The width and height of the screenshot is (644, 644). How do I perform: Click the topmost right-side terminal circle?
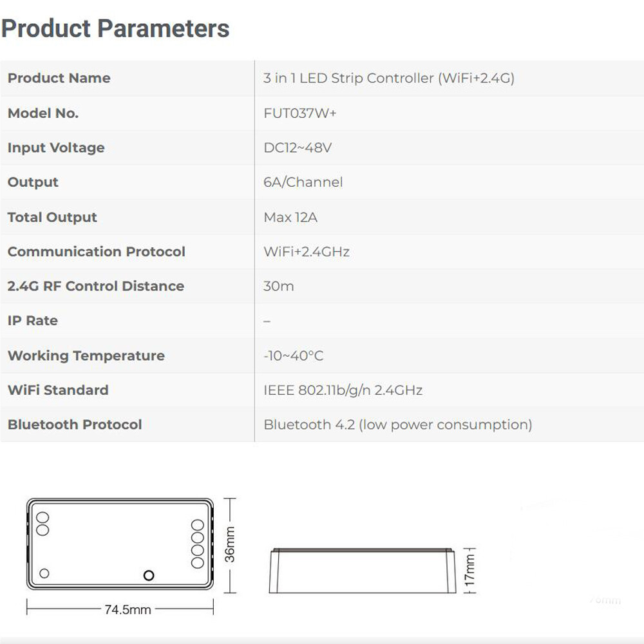pos(198,526)
